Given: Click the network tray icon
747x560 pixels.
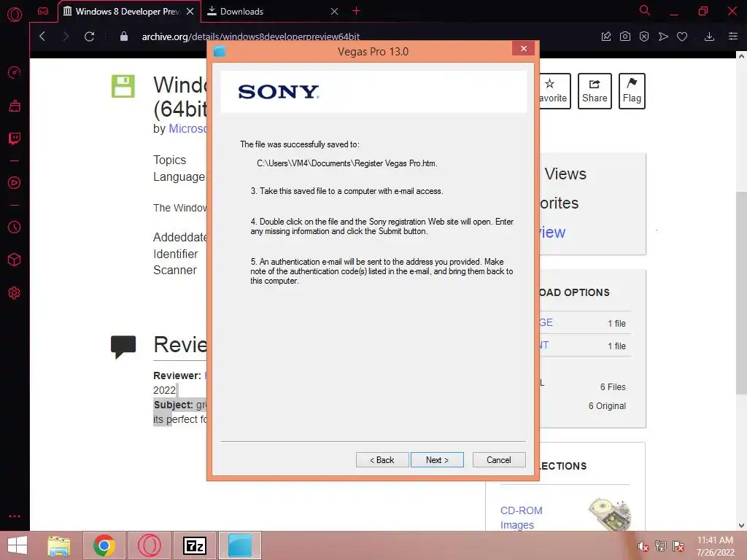Looking at the screenshot, I should pyautogui.click(x=661, y=546).
